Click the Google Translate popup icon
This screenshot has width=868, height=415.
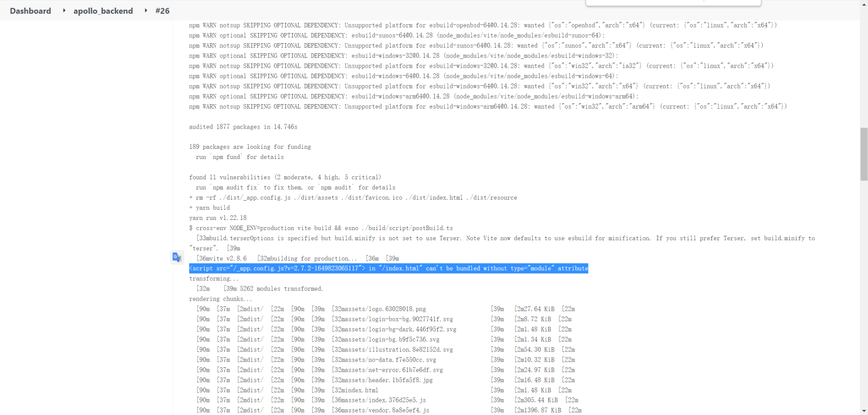pos(177,257)
